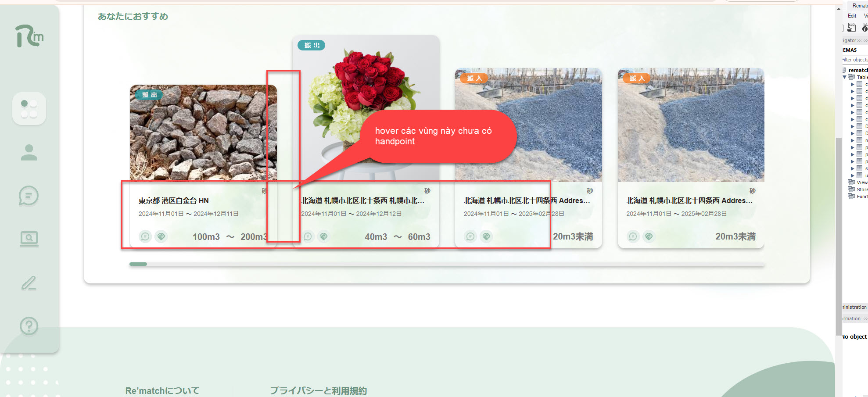Expand the first table under Tables
The height and width of the screenshot is (397, 868).
[x=853, y=84]
